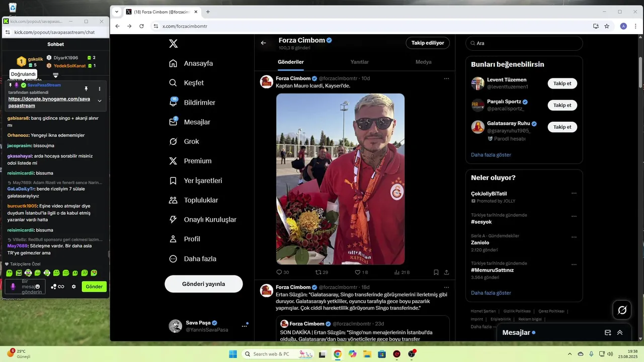Reply to the Icardi post
644x362 pixels.
pyautogui.click(x=283, y=273)
